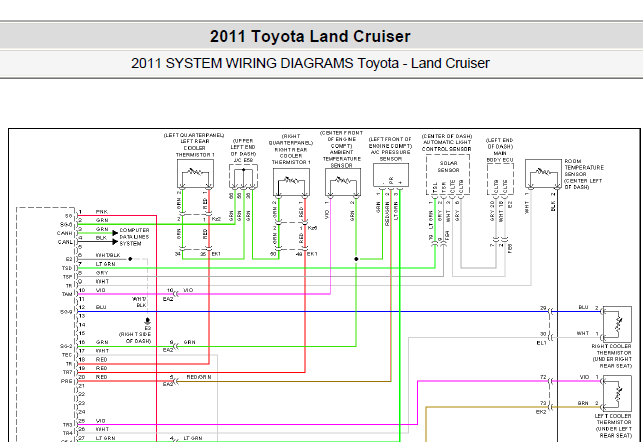Click the "WHT/BLK" wire label at pin 6
The width and height of the screenshot is (643, 442).
(108, 255)
